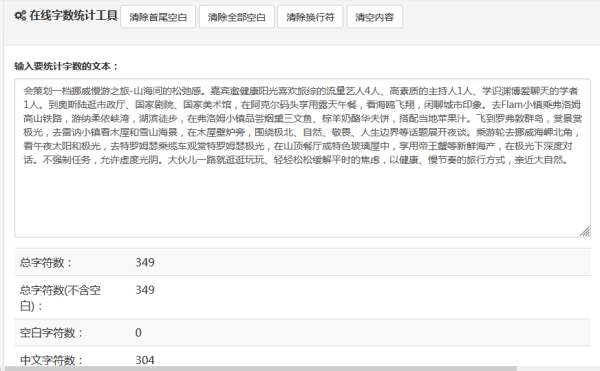This screenshot has width=600, height=371.
Task: Click the 清除首尾空白 button
Action: coord(158,17)
